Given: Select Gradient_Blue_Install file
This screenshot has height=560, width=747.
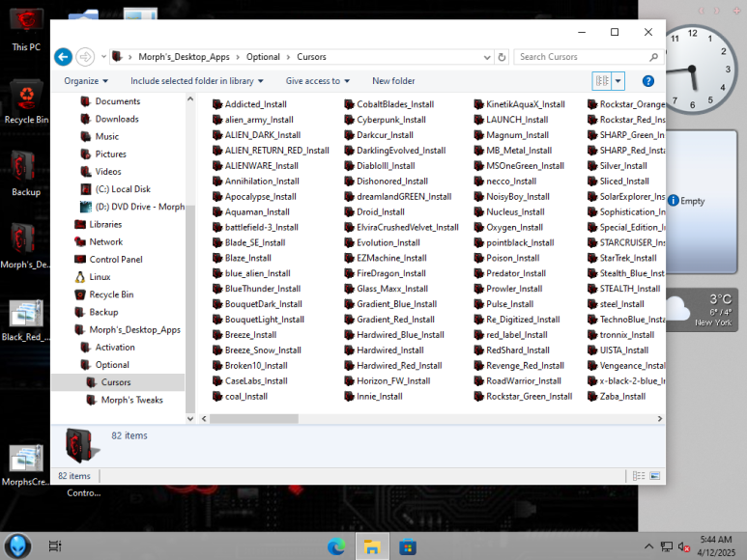Looking at the screenshot, I should point(396,304).
